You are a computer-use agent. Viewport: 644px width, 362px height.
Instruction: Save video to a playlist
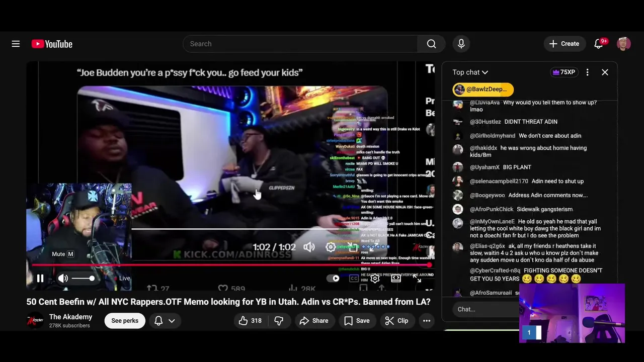coord(357,321)
